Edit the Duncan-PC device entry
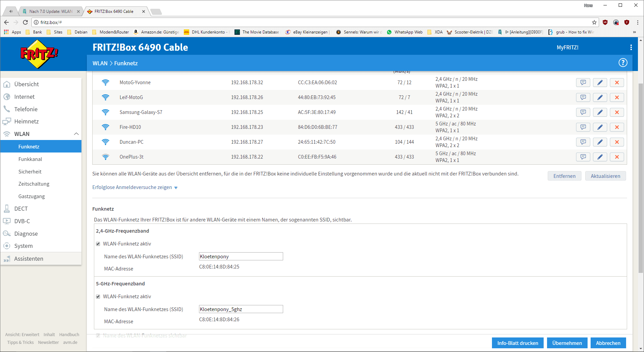This screenshot has height=352, width=644. click(600, 142)
